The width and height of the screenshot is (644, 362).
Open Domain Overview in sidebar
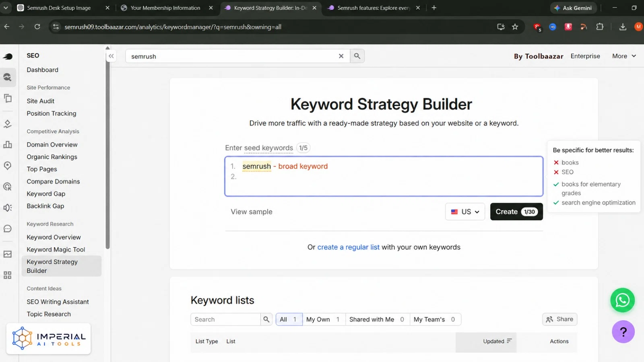52,144
